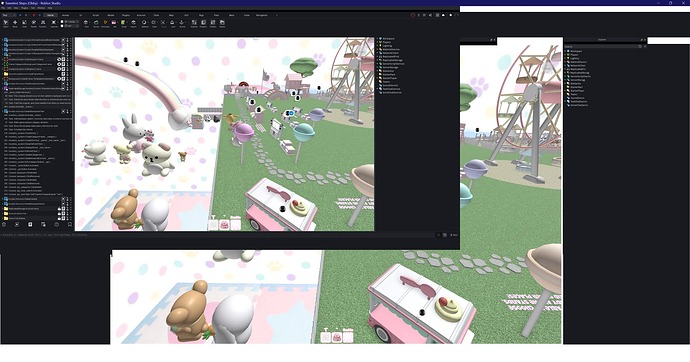The width and height of the screenshot is (690, 362).
Task: Toggle the rotate-snapping degrees checkbox in the toolbar
Action: [x=62, y=26]
